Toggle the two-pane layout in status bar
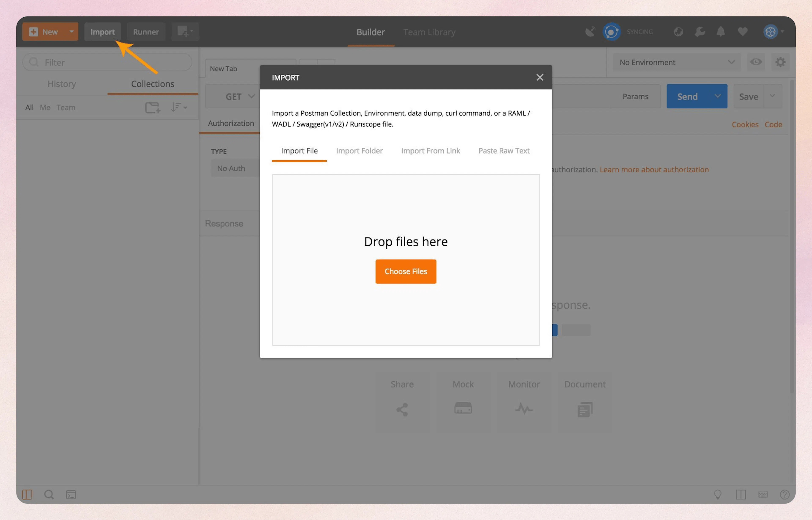The image size is (812, 520). [x=741, y=494]
